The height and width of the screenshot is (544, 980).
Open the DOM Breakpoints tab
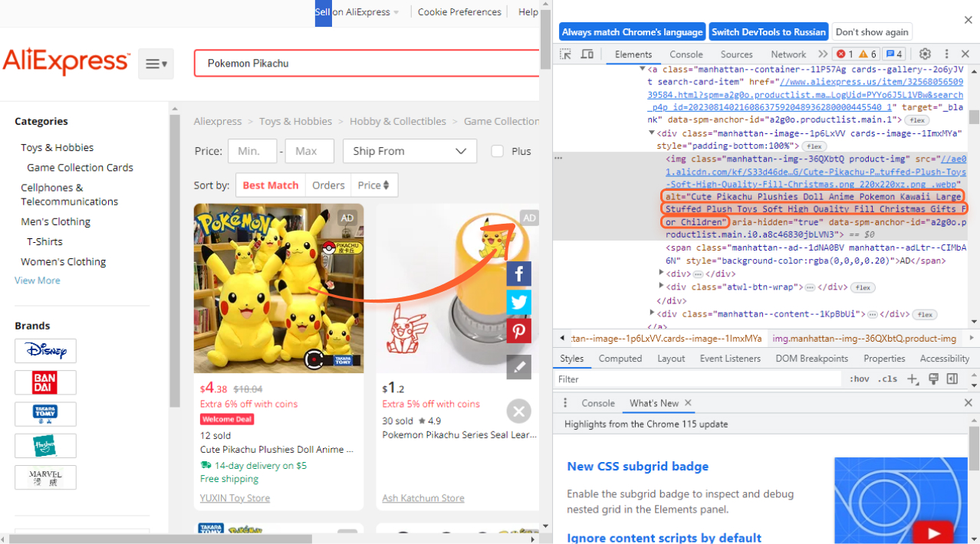click(x=812, y=359)
